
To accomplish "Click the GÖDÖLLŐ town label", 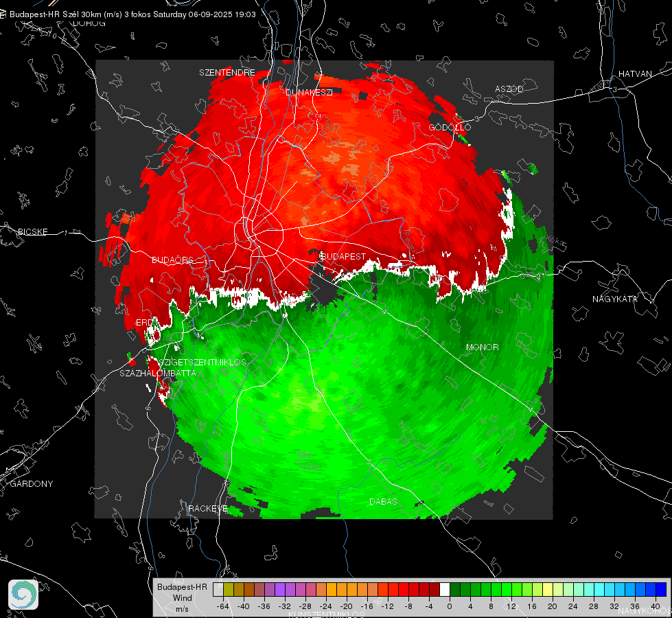I will (x=450, y=127).
